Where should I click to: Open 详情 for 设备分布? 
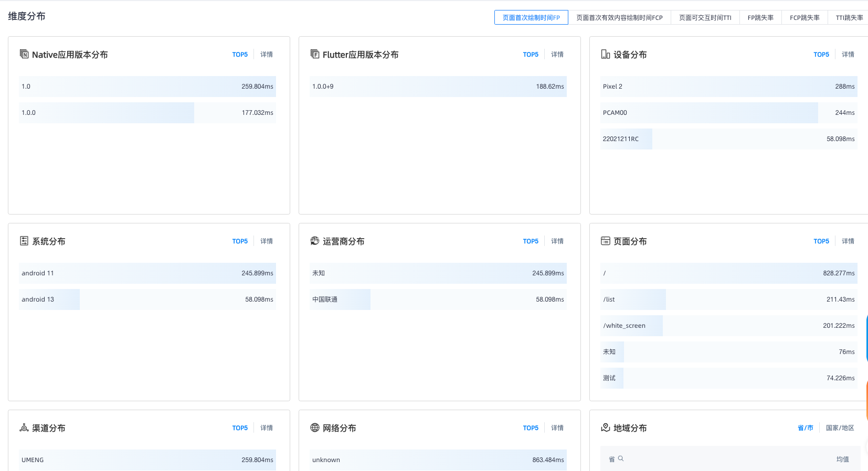[848, 55]
